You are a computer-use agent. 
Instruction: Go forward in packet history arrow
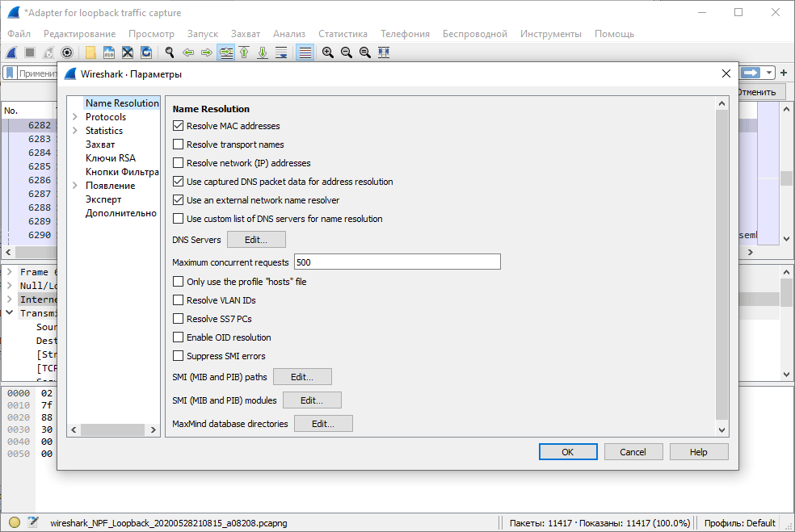click(207, 52)
